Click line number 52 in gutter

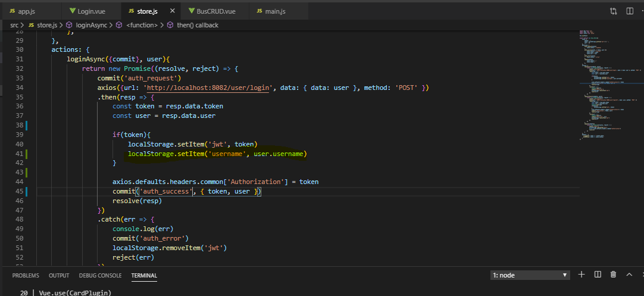click(19, 258)
